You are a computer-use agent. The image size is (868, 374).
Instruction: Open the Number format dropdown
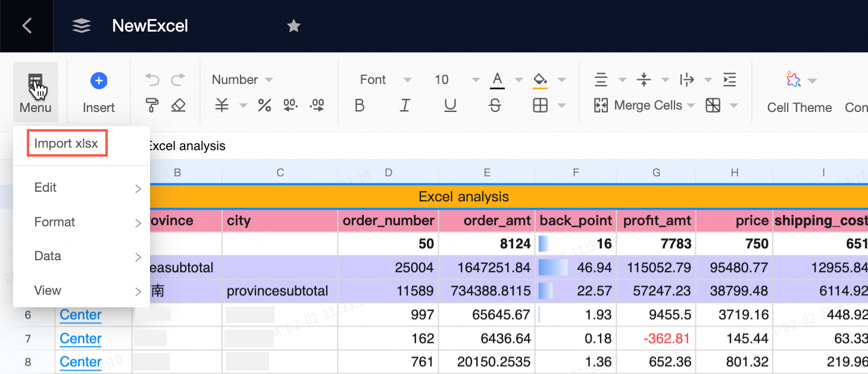coord(242,80)
